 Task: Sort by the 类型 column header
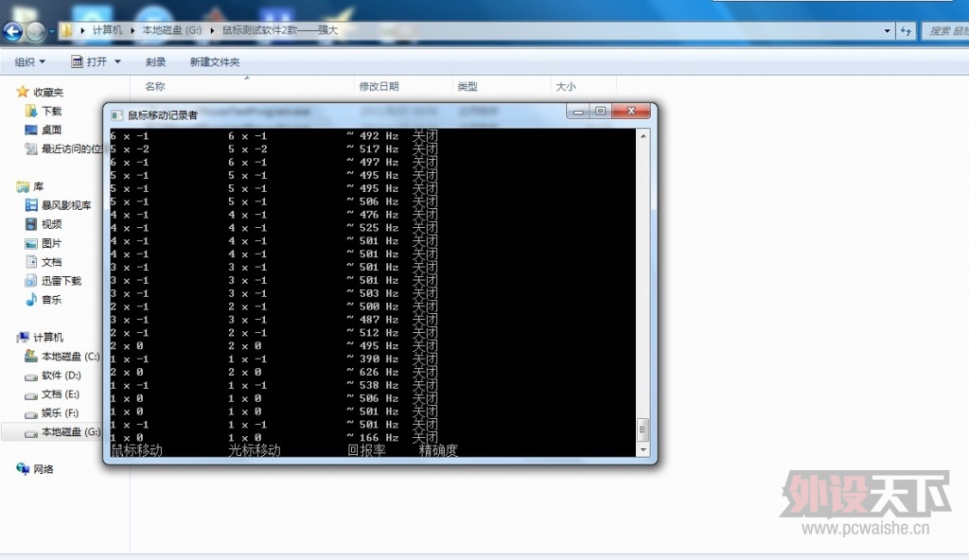pyautogui.click(x=467, y=86)
